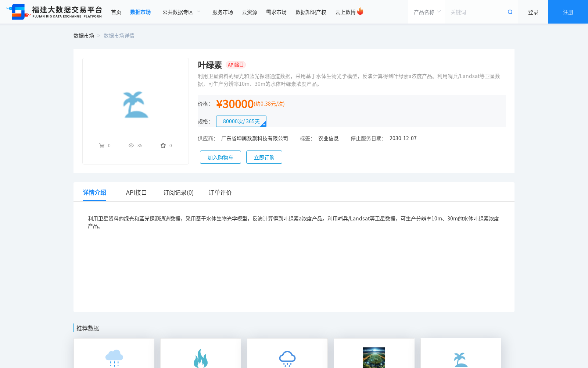Click the API接口 tag badge

click(x=236, y=65)
